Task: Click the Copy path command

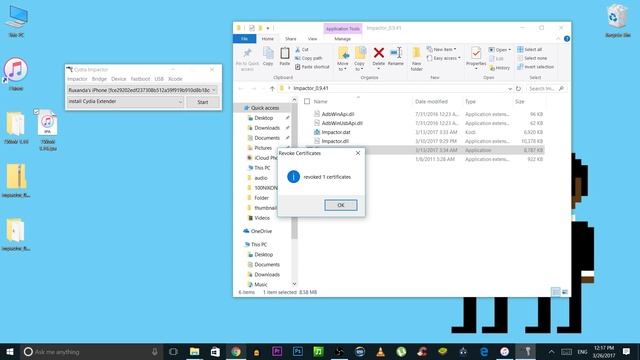Action: pos(309,58)
